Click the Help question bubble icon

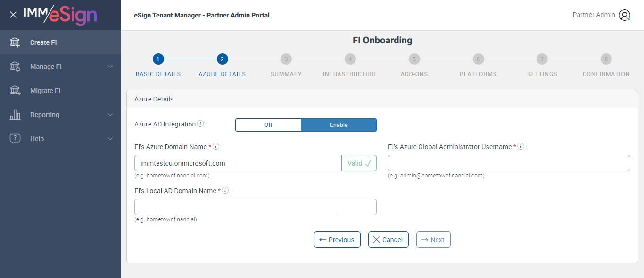(x=15, y=139)
